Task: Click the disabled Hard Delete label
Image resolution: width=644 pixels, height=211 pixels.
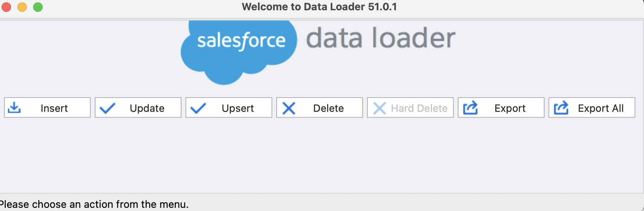Action: 419,108
